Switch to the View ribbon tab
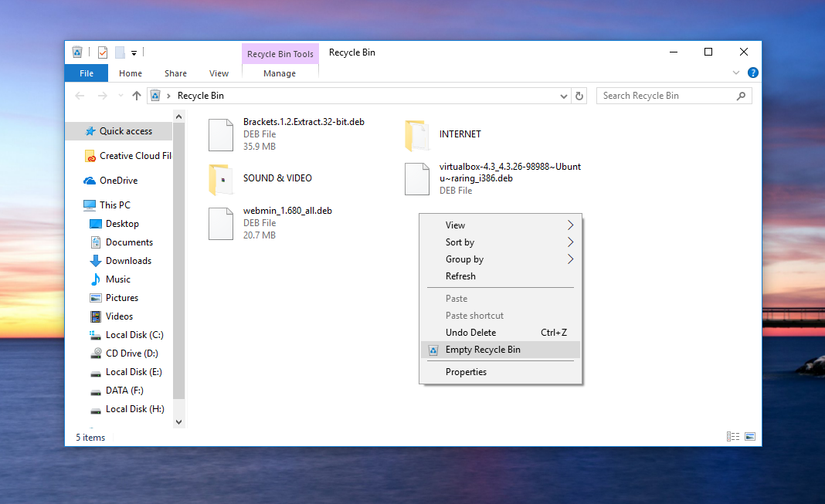Image resolution: width=825 pixels, height=504 pixels. click(x=219, y=73)
